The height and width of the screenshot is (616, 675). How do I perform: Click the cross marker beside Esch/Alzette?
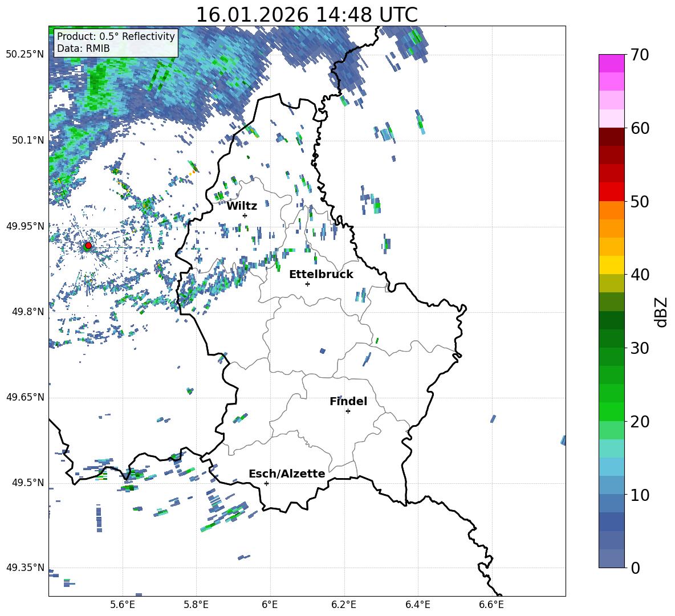[266, 483]
